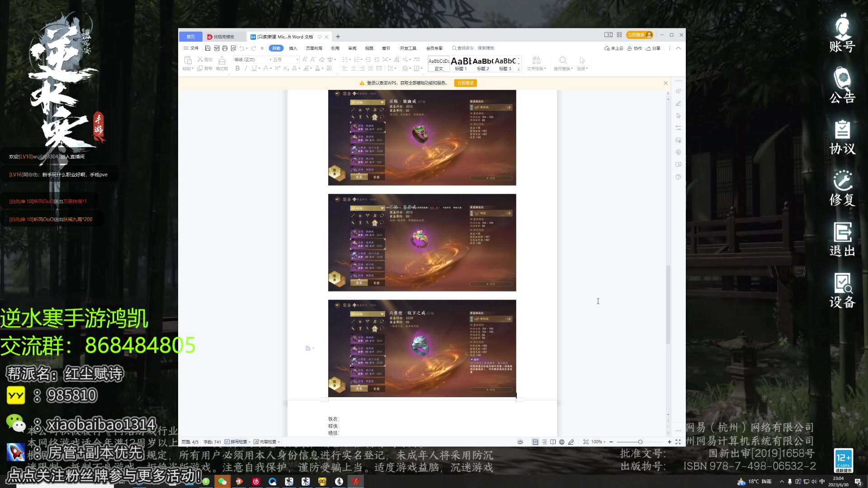
Task: Click the WPS icon in the taskbar
Action: click(x=356, y=482)
